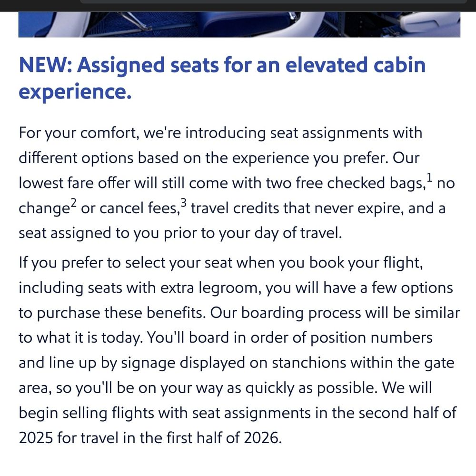Click the text 'purchase these benefits'

121,313
